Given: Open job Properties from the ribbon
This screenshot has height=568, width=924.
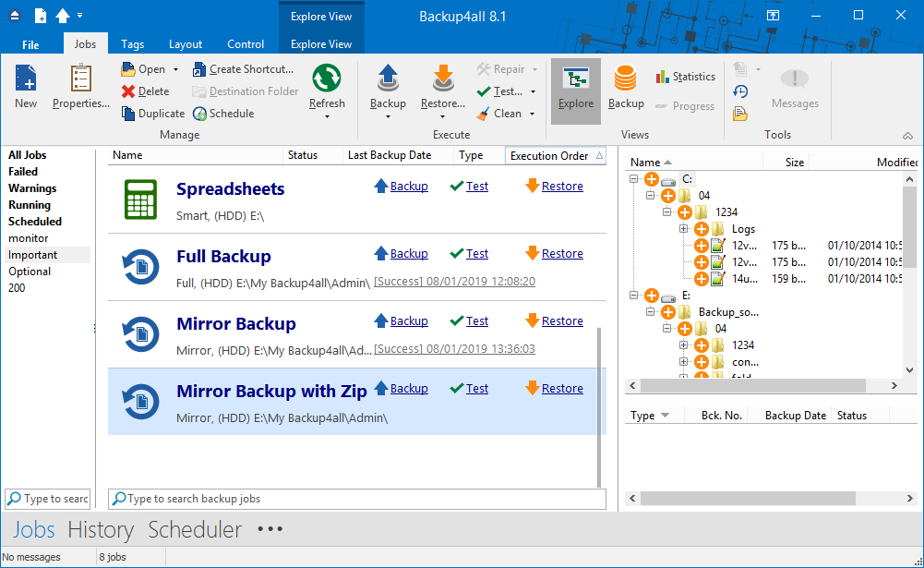Looking at the screenshot, I should [80, 86].
